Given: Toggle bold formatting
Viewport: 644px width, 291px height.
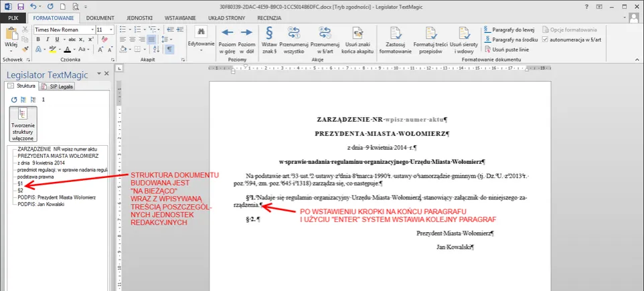Looking at the screenshot, I should pyautogui.click(x=38, y=39).
